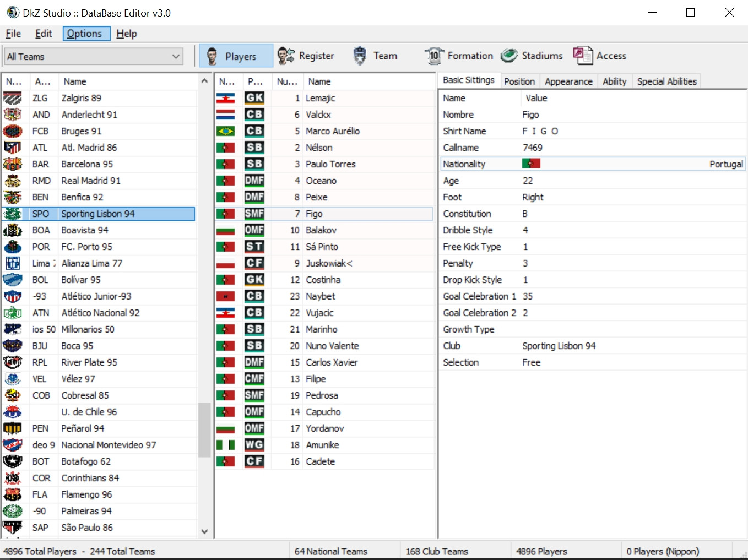Select player Juskowiak< in the list
Viewport: 748px width, 560px height.
pos(324,263)
